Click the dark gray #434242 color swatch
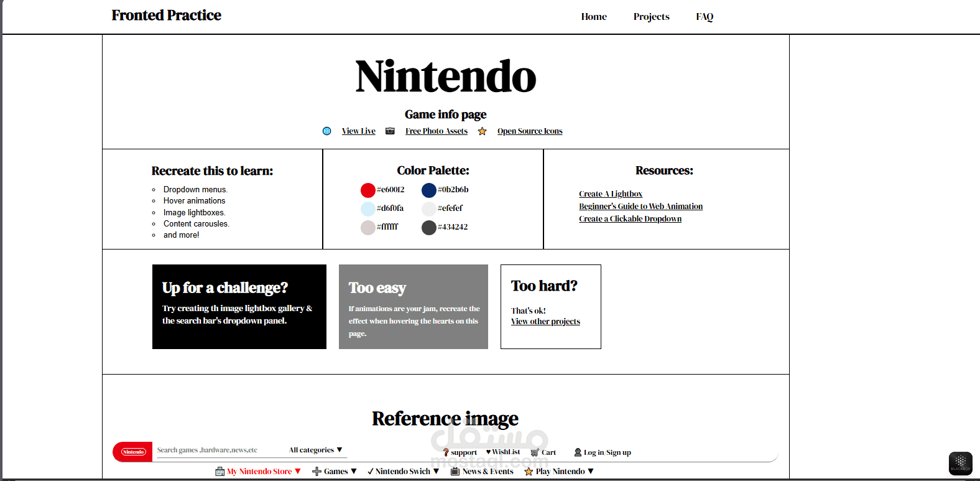The width and height of the screenshot is (980, 481). [x=429, y=227]
